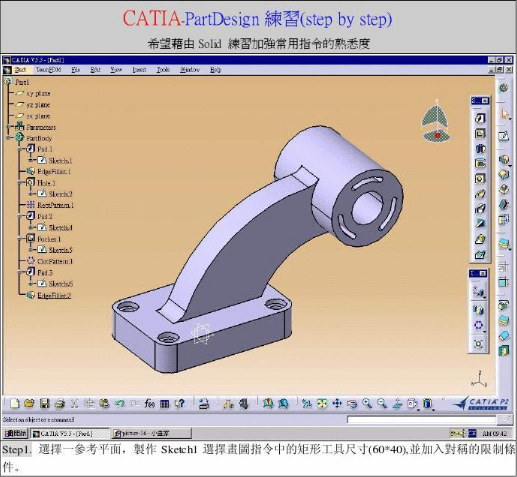Click the Zoom In magnifier

coord(367,404)
